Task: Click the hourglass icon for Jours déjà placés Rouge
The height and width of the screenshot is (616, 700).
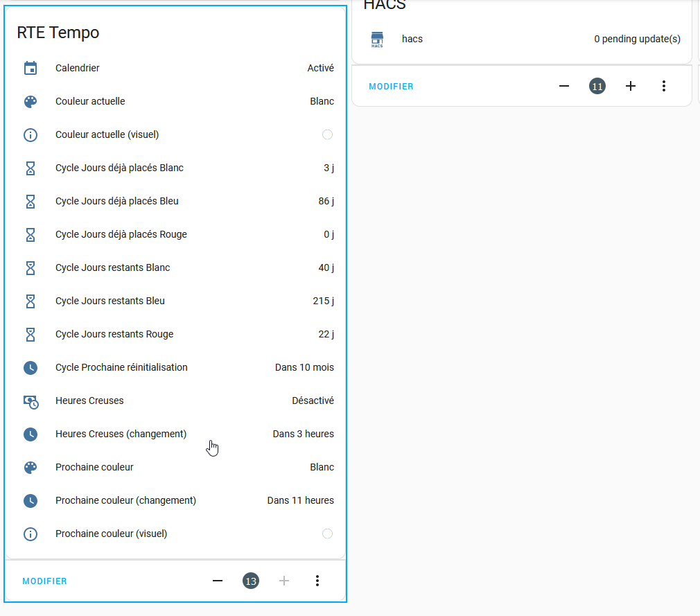Action: click(30, 234)
